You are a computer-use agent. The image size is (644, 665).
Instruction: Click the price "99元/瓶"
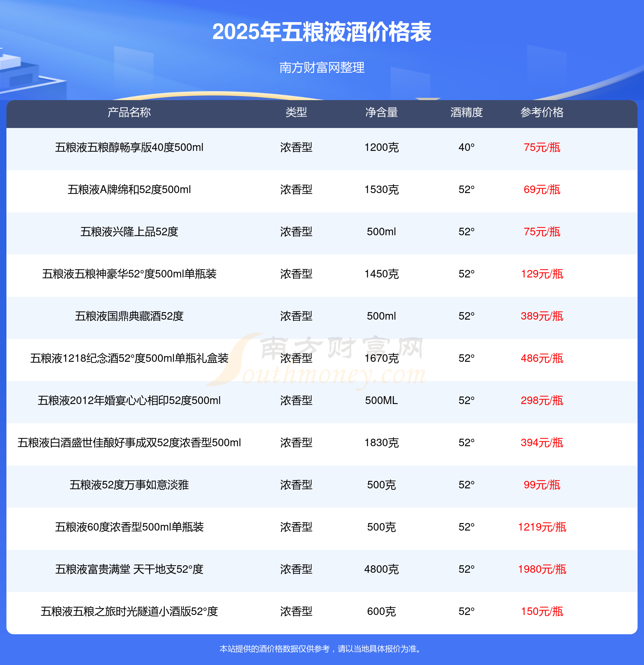pos(542,485)
